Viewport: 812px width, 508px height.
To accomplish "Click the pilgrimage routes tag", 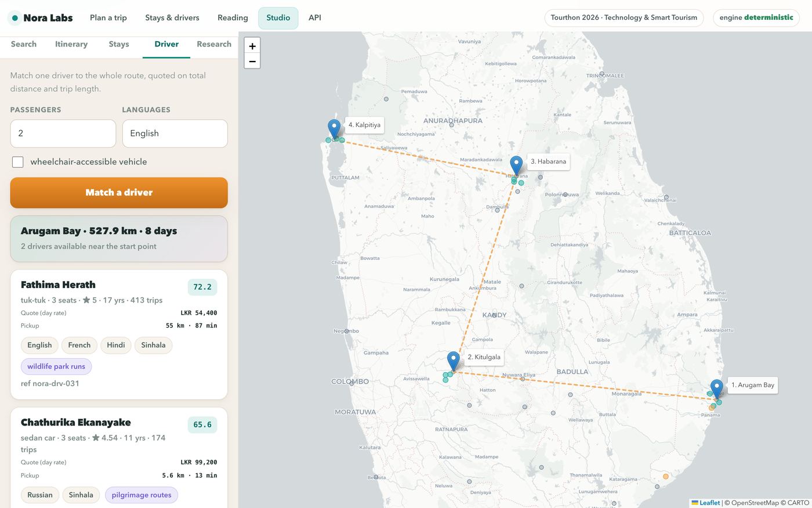I will tap(142, 495).
